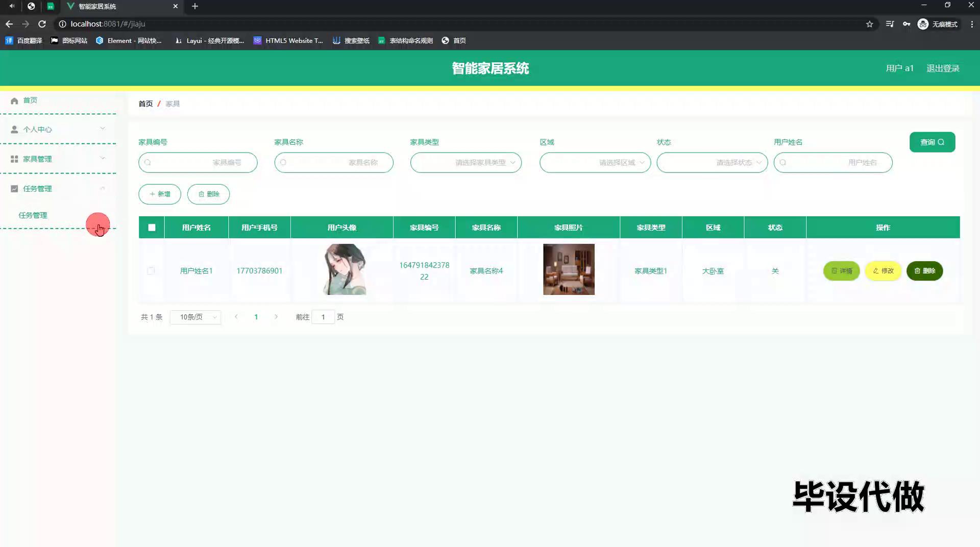This screenshot has width=980, height=547.
Task: Click the password key icon in address bar
Action: click(906, 24)
